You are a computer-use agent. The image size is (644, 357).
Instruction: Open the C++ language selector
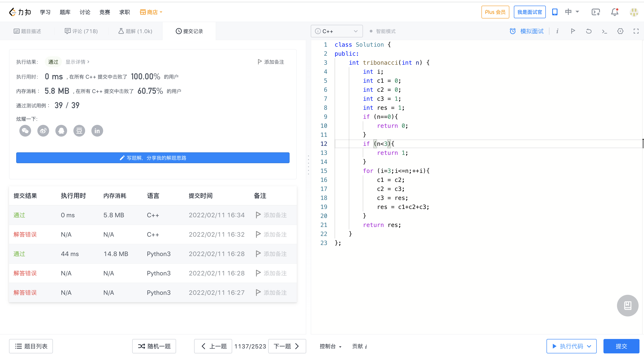pyautogui.click(x=336, y=31)
